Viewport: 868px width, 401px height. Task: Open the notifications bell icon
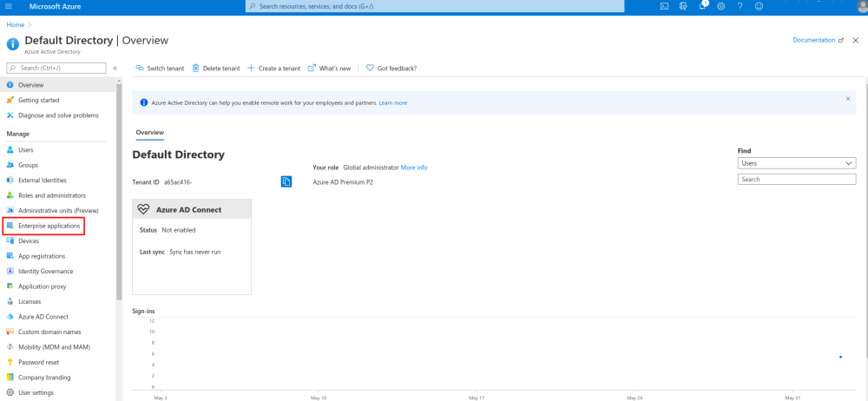point(702,6)
